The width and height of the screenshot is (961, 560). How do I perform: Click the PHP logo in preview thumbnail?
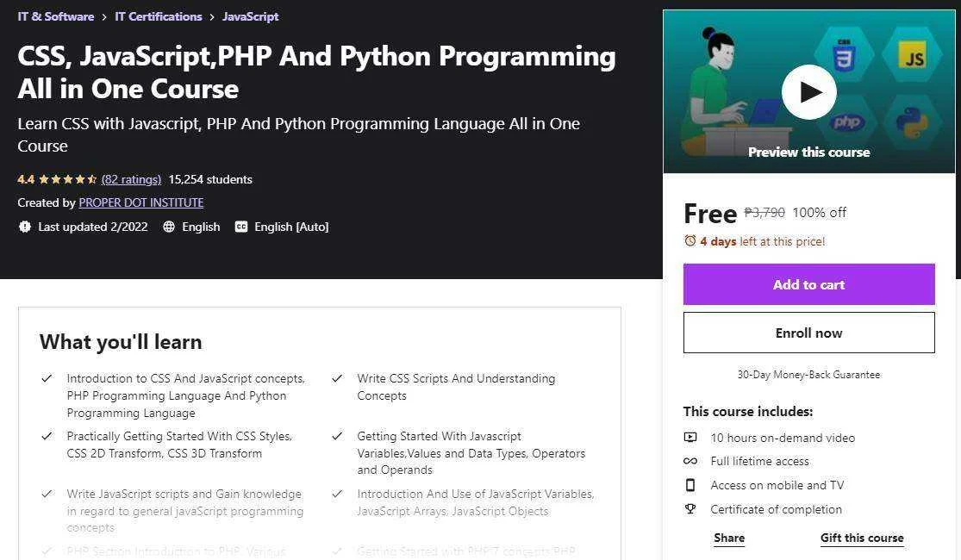pos(846,122)
